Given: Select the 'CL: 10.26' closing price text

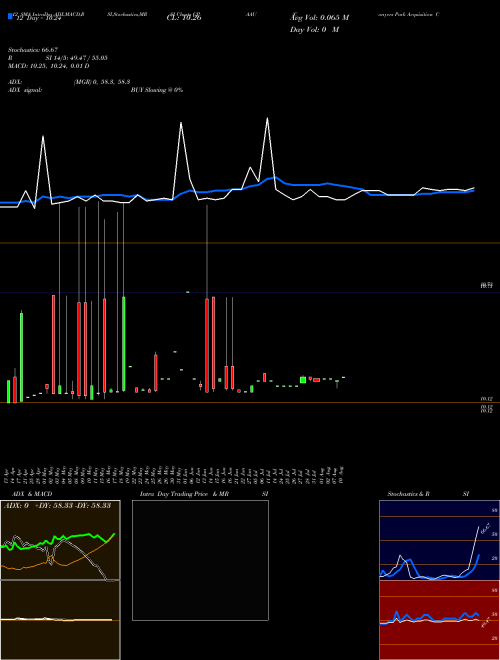Looking at the screenshot, I should click(x=184, y=18).
